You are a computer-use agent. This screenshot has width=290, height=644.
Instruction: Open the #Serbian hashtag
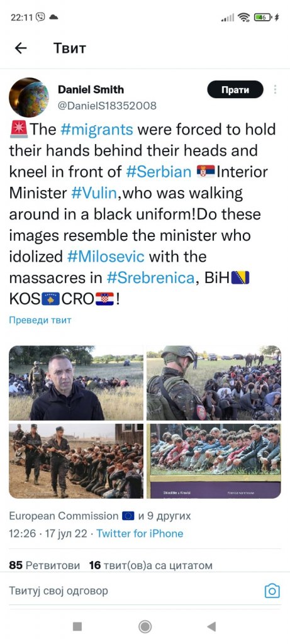[159, 172]
